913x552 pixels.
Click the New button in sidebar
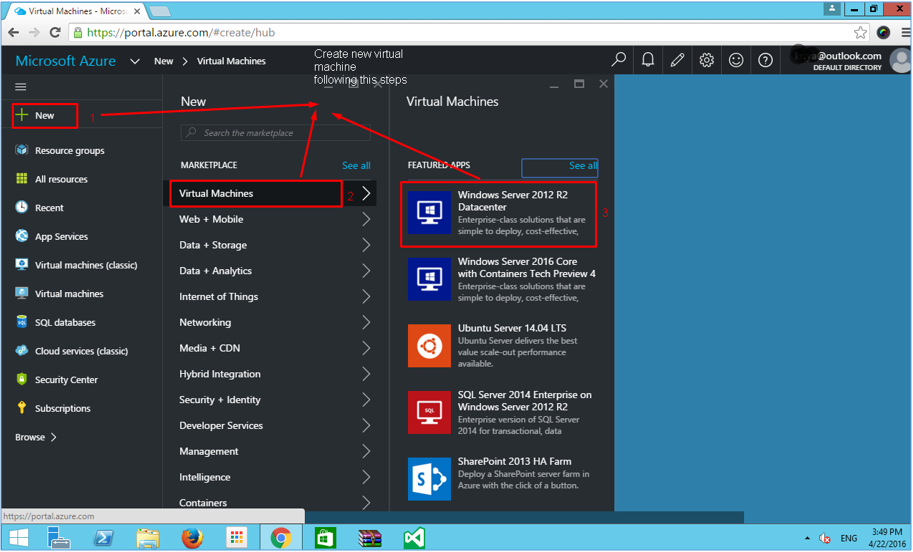pyautogui.click(x=44, y=115)
